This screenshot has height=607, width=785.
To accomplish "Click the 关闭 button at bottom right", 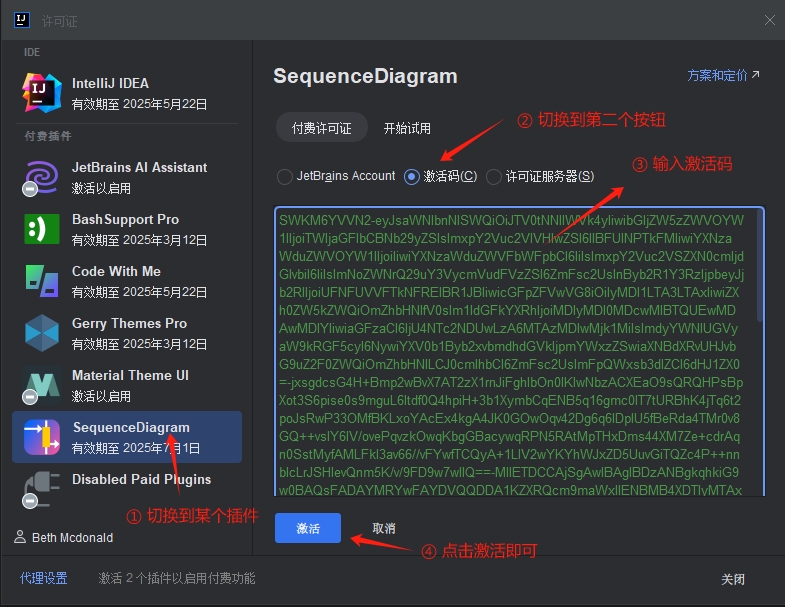I will pos(733,579).
